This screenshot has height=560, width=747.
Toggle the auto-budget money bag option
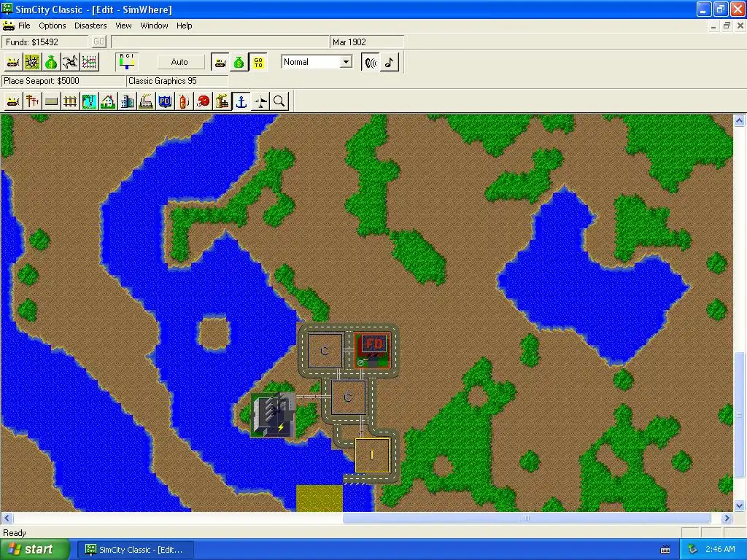(239, 63)
